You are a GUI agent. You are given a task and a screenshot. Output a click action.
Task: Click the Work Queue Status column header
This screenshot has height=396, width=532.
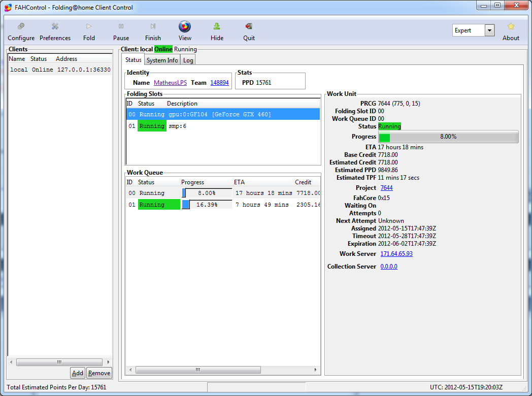[158, 182]
